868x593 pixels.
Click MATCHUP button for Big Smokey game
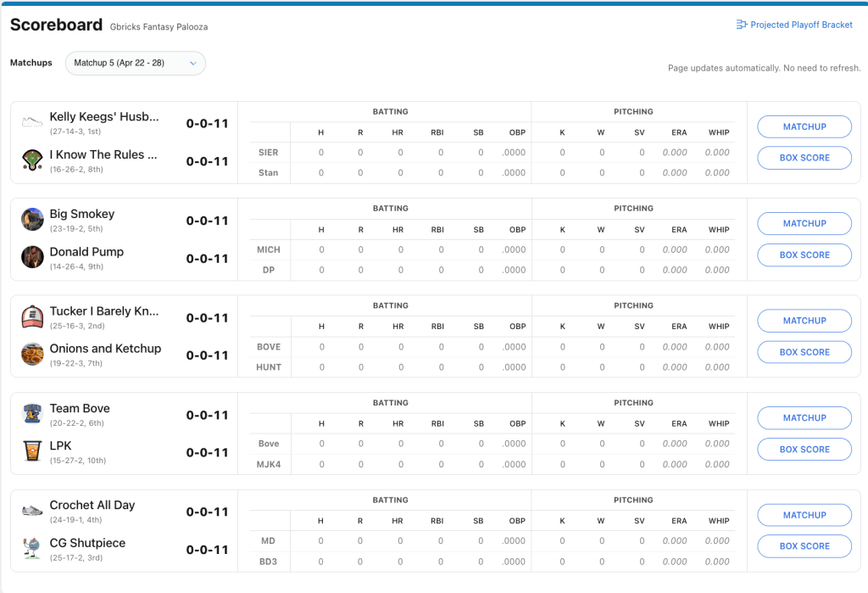pyautogui.click(x=804, y=224)
